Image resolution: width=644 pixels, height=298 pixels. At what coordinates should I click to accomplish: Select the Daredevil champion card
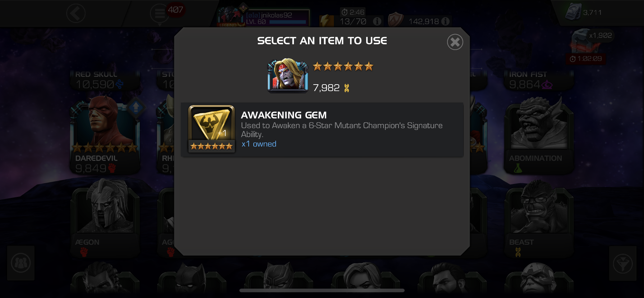(x=105, y=134)
